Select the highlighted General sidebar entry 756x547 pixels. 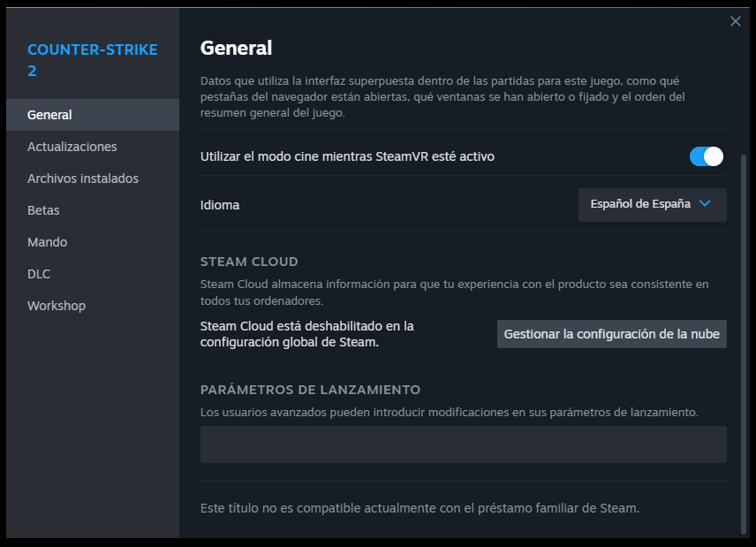click(49, 114)
